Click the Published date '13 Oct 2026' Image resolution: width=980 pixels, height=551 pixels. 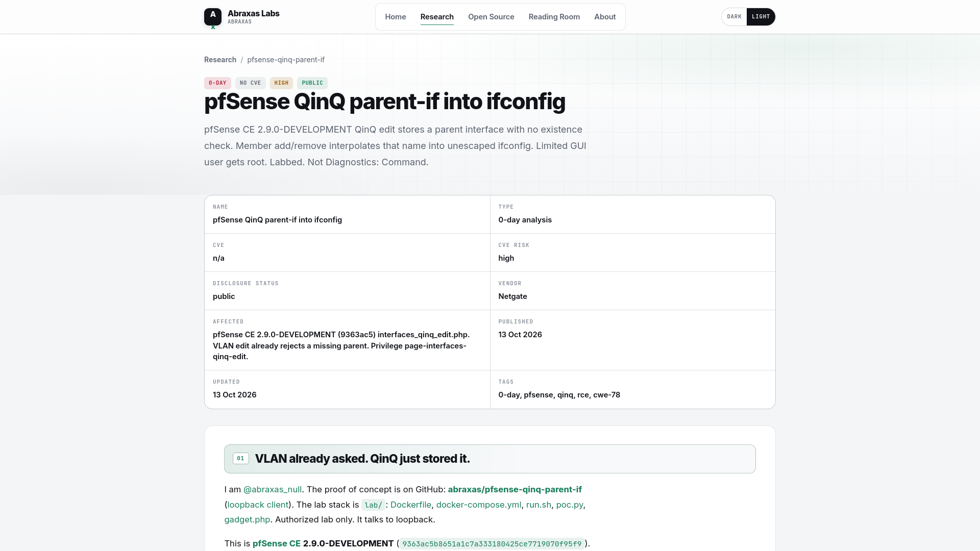coord(520,335)
